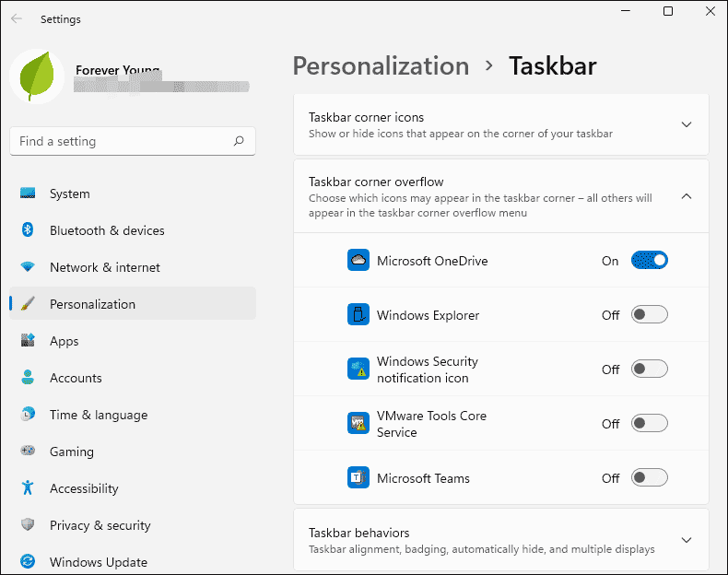Click the Taskbar corner icons heading
Image resolution: width=728 pixels, height=575 pixels.
(x=366, y=117)
